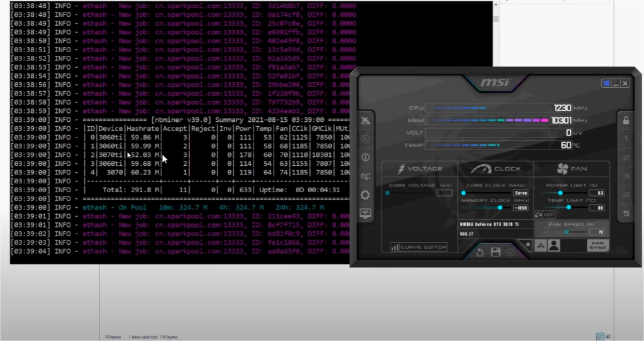Switch to the CLOCK section header

[x=496, y=169]
